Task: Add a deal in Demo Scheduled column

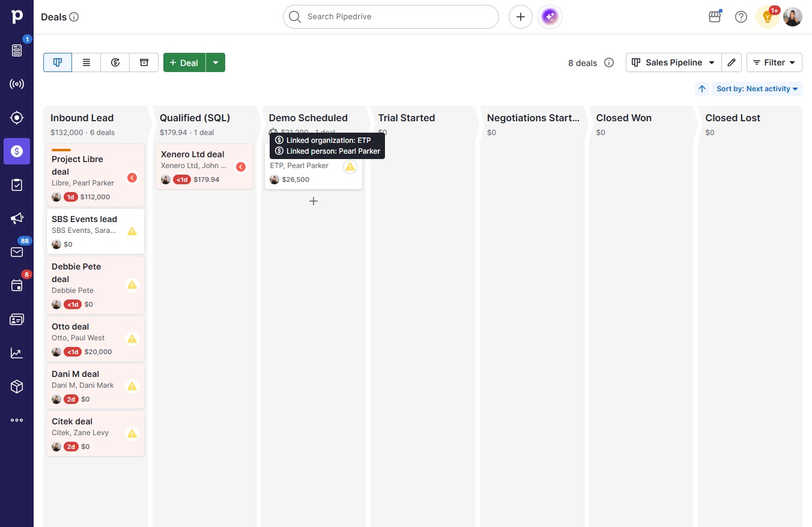Action: 314,201
